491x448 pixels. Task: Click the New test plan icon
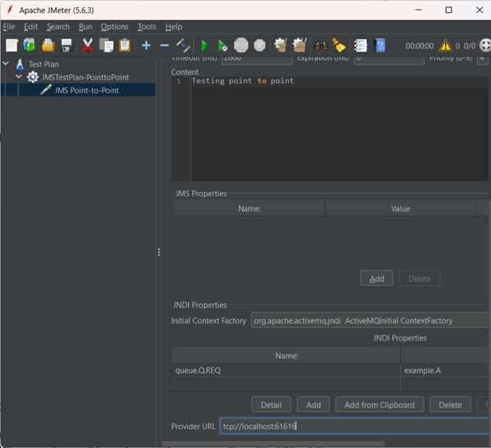tap(11, 46)
